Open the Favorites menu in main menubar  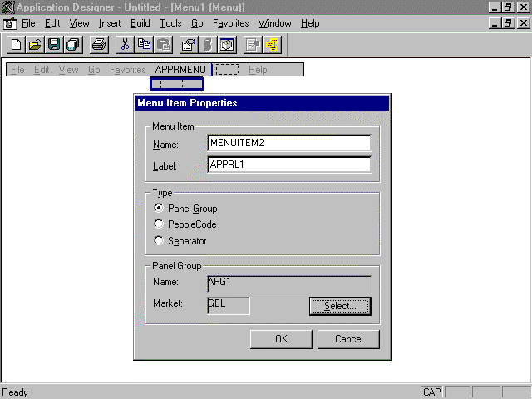click(231, 23)
